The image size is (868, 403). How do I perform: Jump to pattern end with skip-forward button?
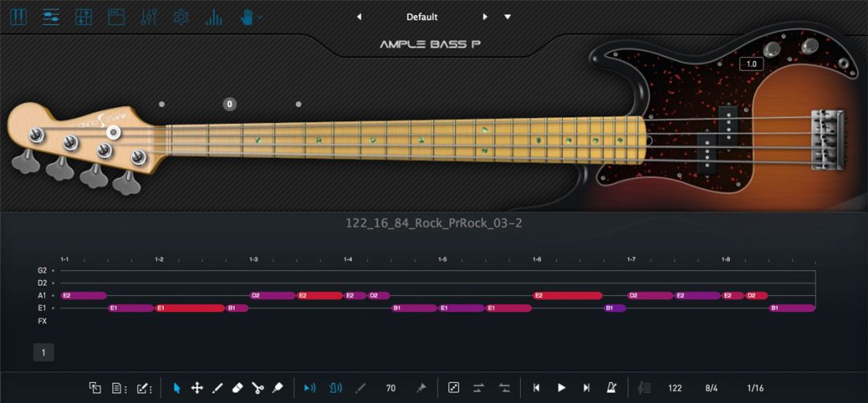click(x=587, y=388)
